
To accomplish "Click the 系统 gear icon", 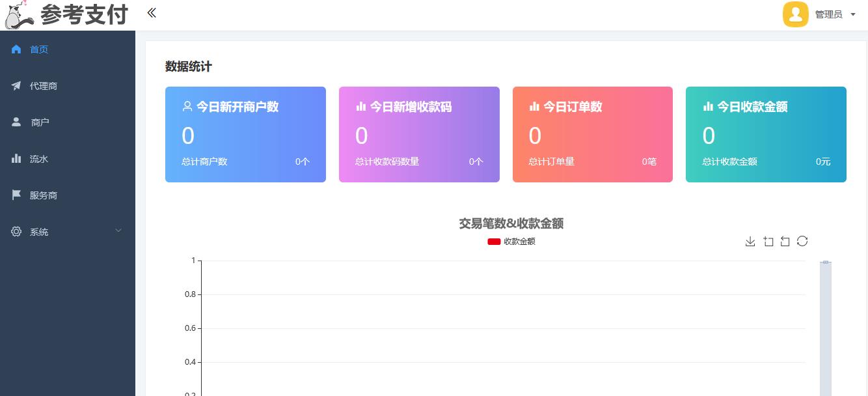I will (x=16, y=231).
